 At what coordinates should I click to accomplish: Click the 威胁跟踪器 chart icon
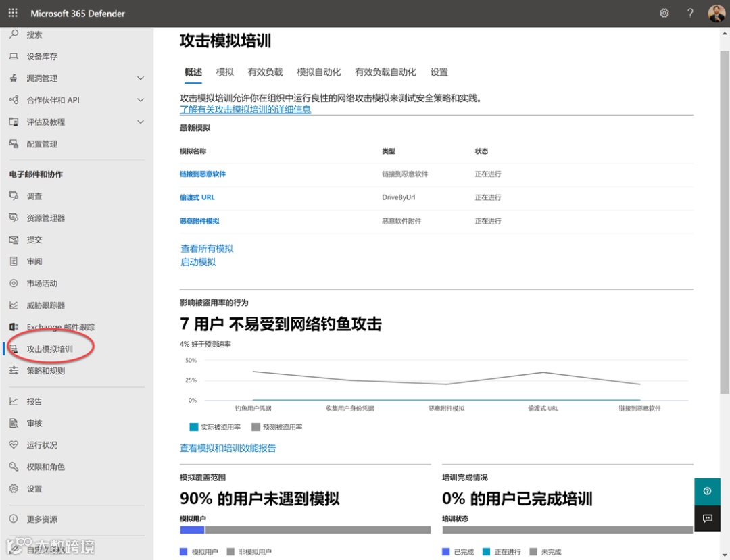(x=14, y=305)
